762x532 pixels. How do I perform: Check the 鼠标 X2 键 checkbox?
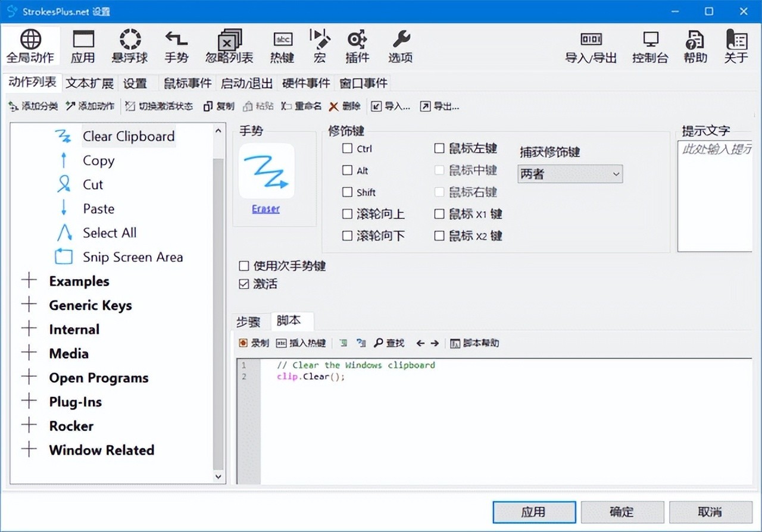coord(439,236)
